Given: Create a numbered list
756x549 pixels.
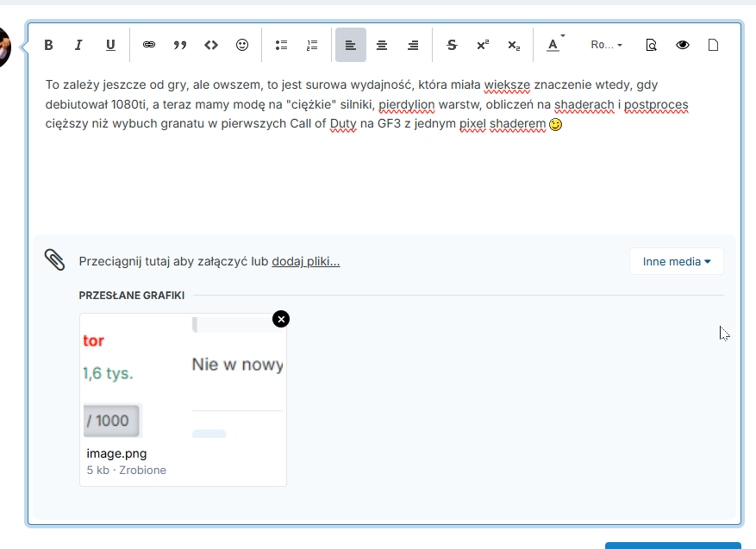Looking at the screenshot, I should [312, 45].
